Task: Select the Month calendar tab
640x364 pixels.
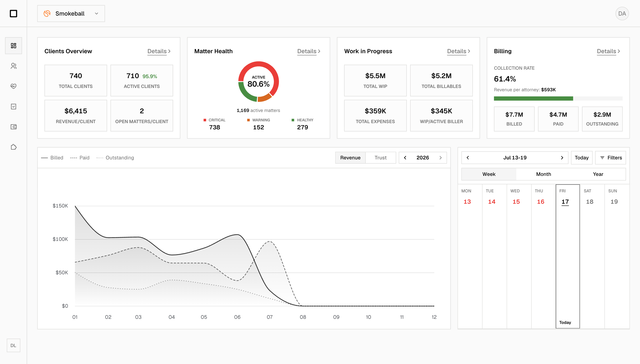Action: pyautogui.click(x=544, y=174)
